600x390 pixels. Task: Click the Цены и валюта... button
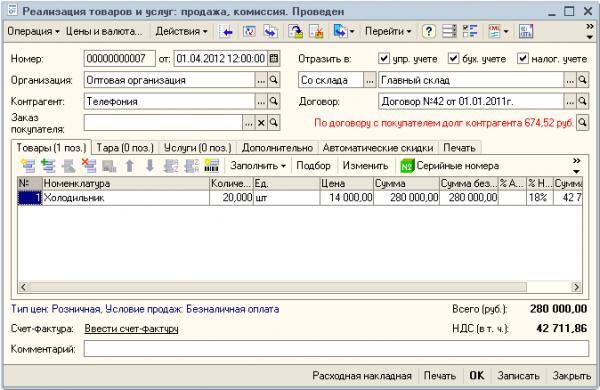point(104,31)
